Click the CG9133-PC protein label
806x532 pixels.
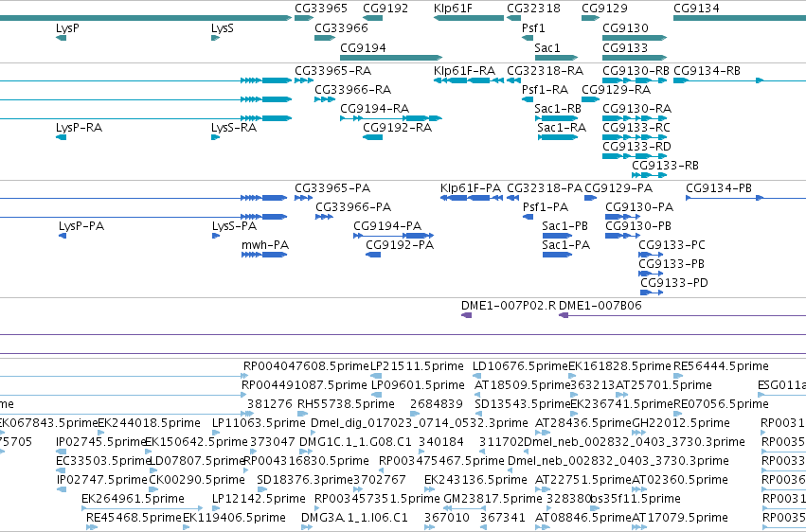[x=672, y=245]
